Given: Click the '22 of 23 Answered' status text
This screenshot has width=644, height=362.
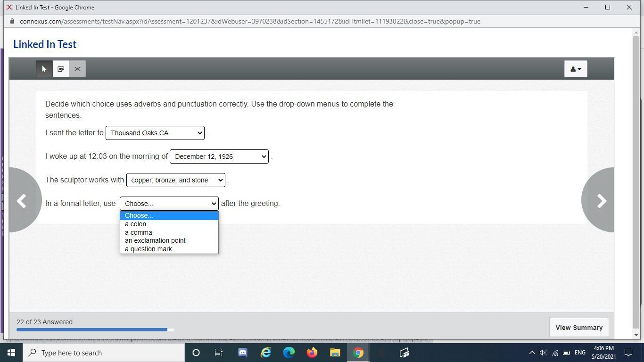Looking at the screenshot, I should point(45,322).
